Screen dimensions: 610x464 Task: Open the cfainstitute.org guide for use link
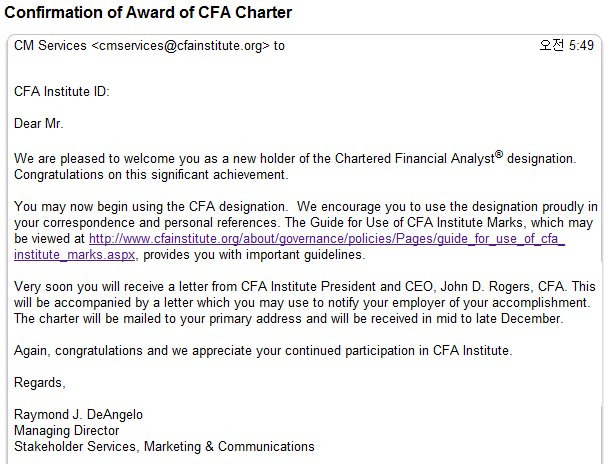coord(327,238)
